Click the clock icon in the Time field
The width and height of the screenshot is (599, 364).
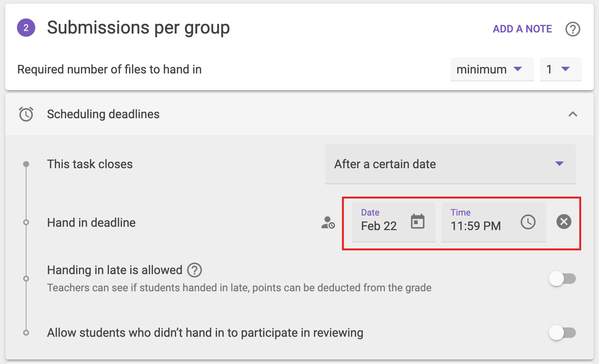coord(528,222)
